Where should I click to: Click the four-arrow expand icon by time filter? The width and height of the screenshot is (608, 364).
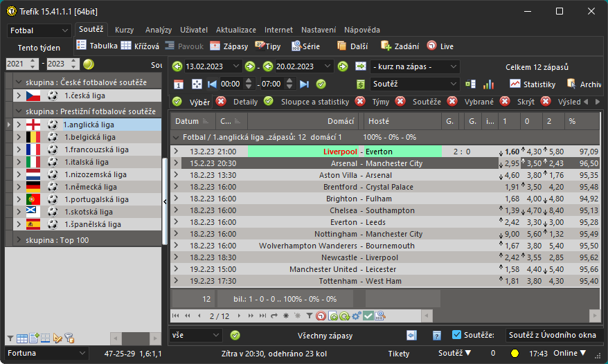tap(197, 84)
